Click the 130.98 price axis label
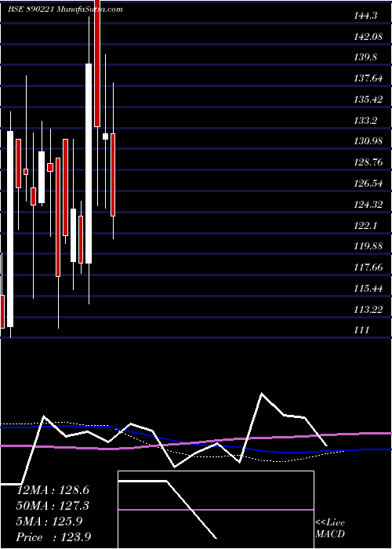Viewport: 392px width, 549px height. click(x=368, y=141)
